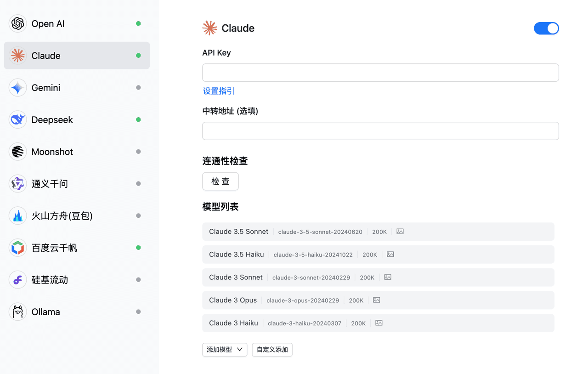This screenshot has height=374, width=588.
Task: Click model ID claude-3-5-haiku-20241022
Action: click(x=313, y=255)
